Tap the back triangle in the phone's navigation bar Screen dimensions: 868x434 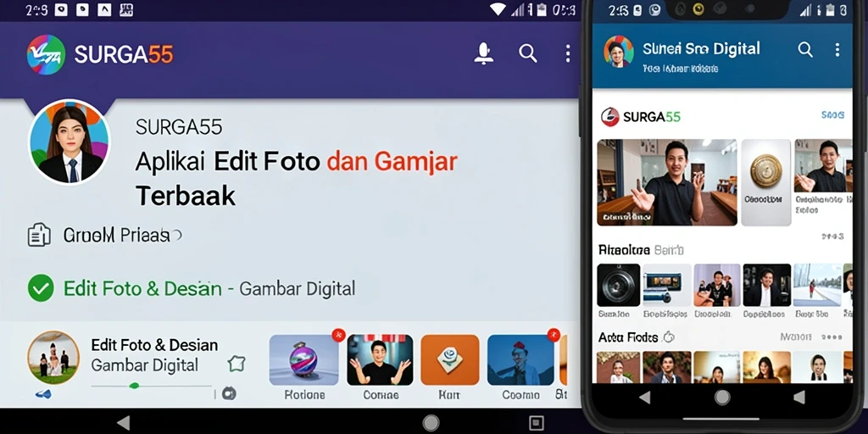click(x=644, y=397)
